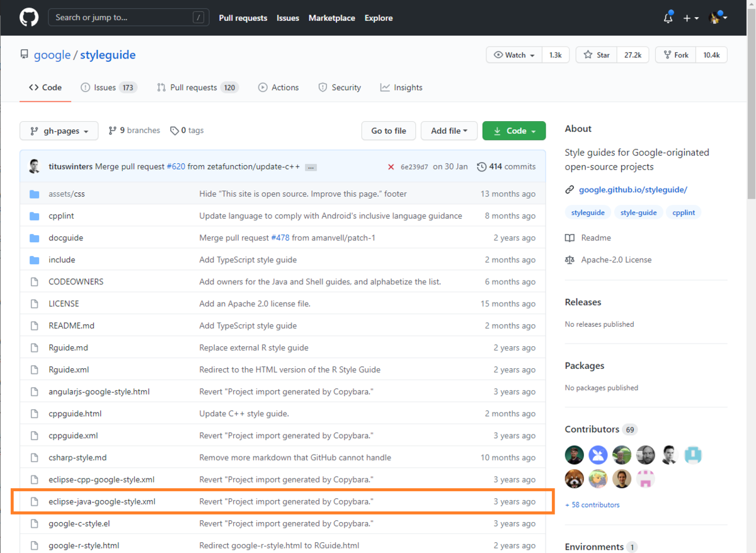
Task: Watch the google/styleguide repository
Action: (513, 54)
